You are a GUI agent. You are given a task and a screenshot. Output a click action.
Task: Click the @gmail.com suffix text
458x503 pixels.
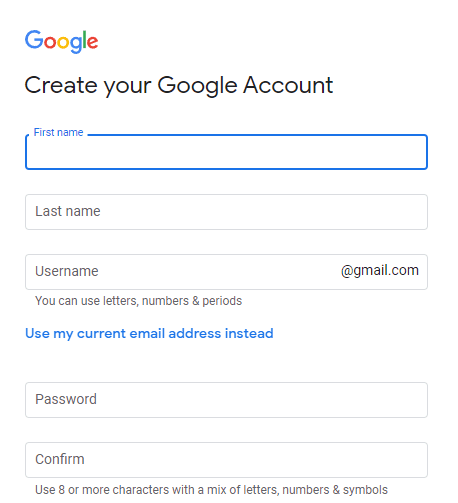[380, 270]
